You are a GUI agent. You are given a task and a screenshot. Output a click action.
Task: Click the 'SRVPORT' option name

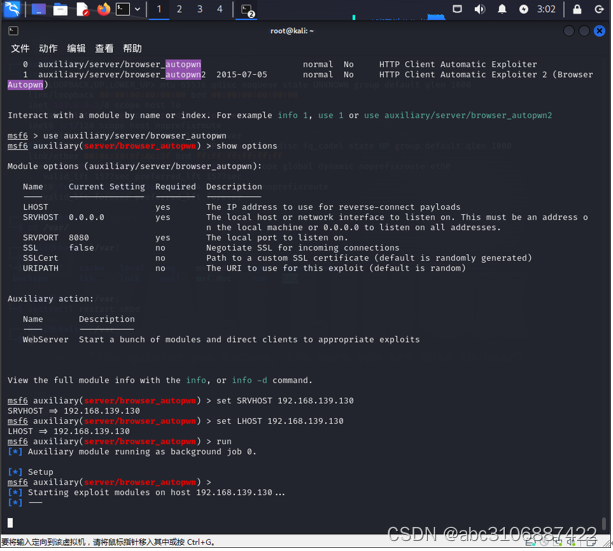click(40, 238)
